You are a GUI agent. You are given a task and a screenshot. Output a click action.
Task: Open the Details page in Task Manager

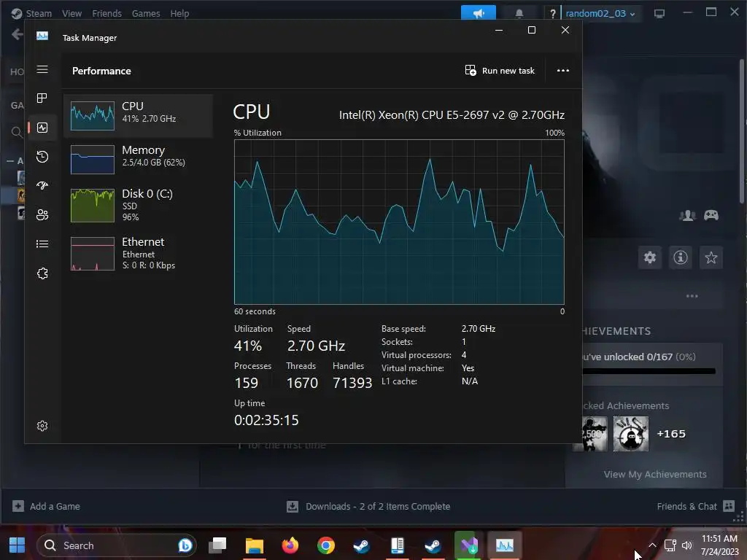[x=42, y=244]
